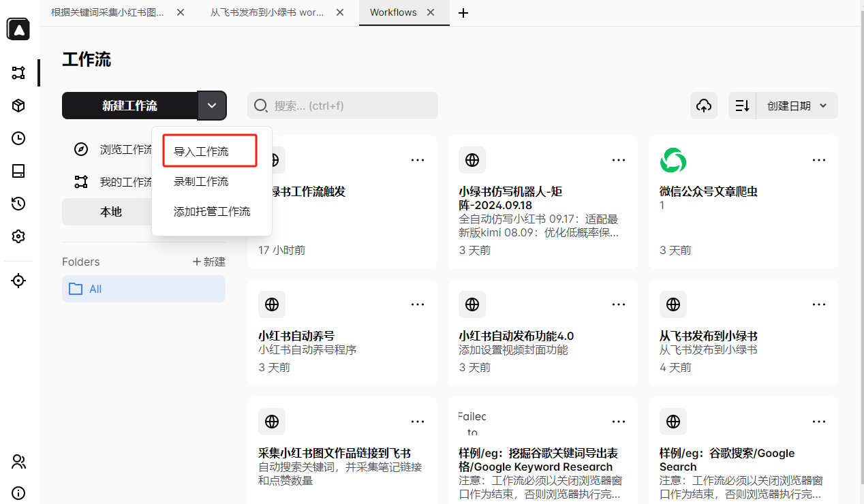Click the green WeChat icon on 微信公众号文章爬虫 card
The image size is (864, 504).
point(673,160)
